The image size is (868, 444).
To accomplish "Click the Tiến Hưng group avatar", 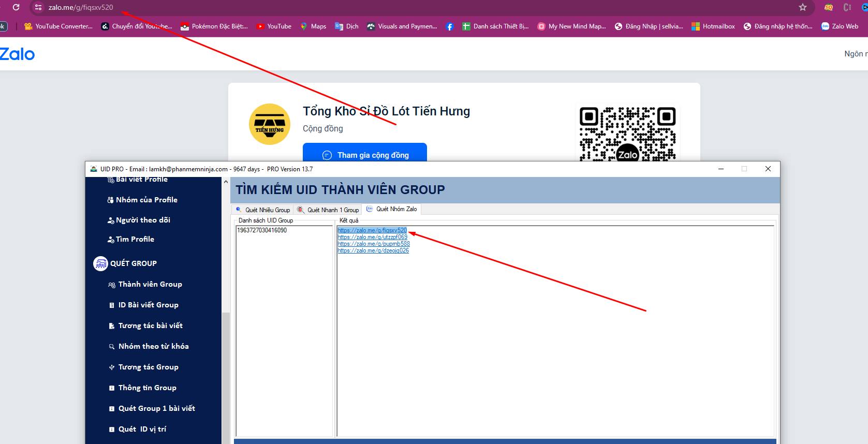I will point(270,124).
